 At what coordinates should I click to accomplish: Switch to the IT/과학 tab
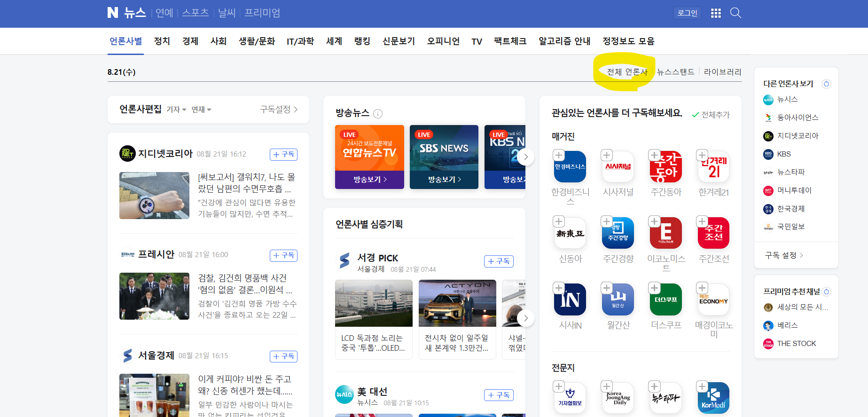point(300,41)
